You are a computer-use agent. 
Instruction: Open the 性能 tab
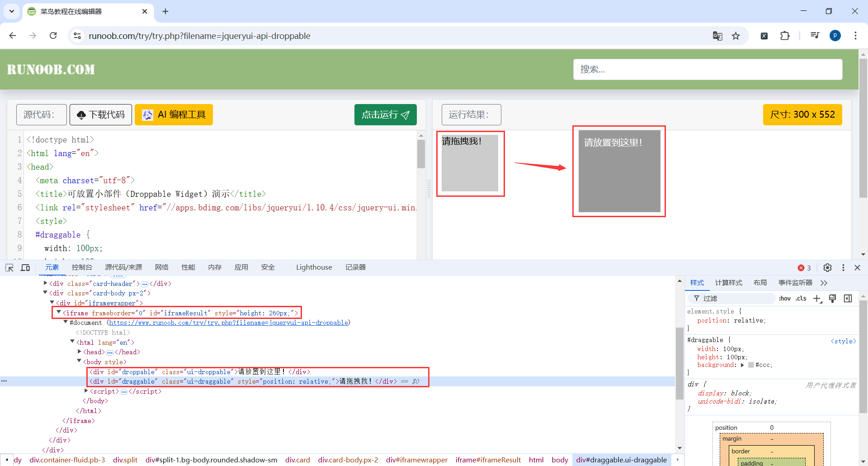pyautogui.click(x=189, y=267)
